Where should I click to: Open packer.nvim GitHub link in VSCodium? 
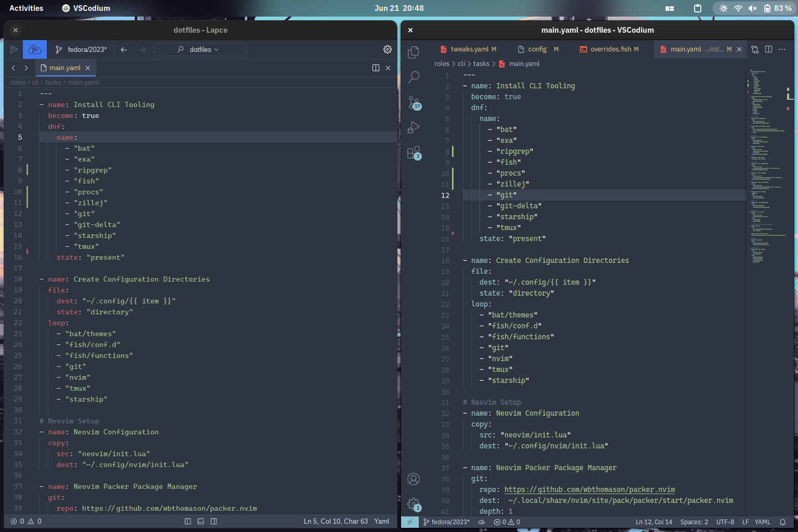590,489
